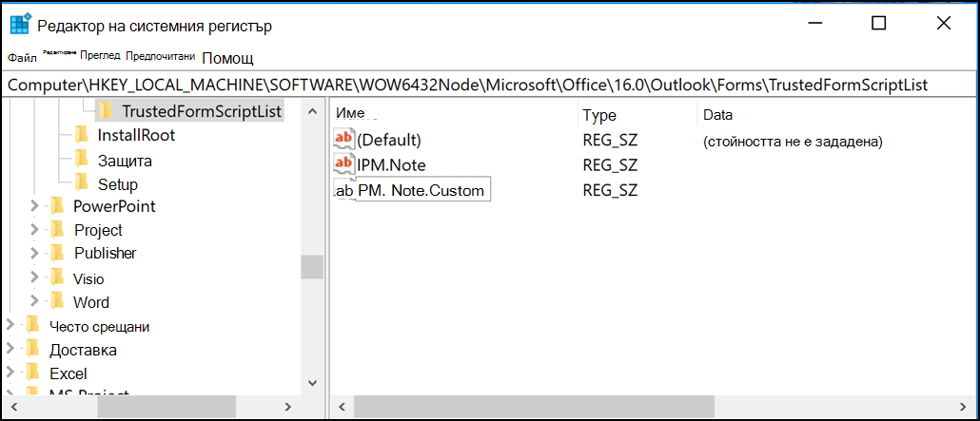The image size is (980, 421).
Task: Click tree pane scroll left arrow
Action: click(13, 407)
